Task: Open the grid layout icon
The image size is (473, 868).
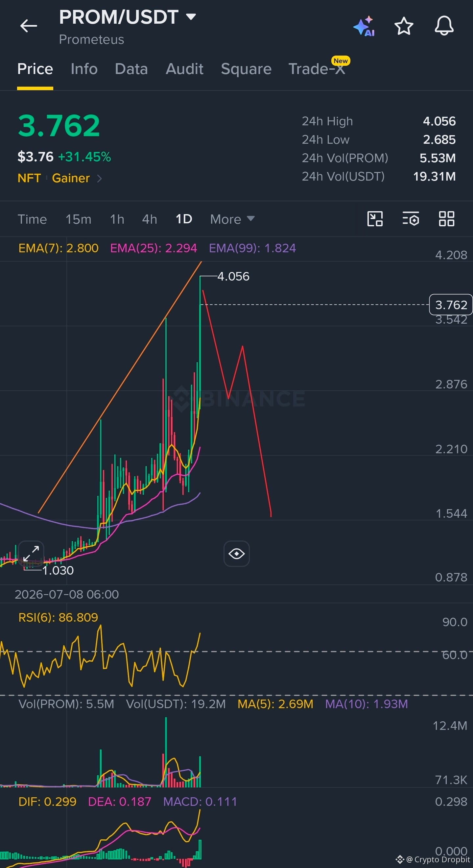Action: point(447,219)
